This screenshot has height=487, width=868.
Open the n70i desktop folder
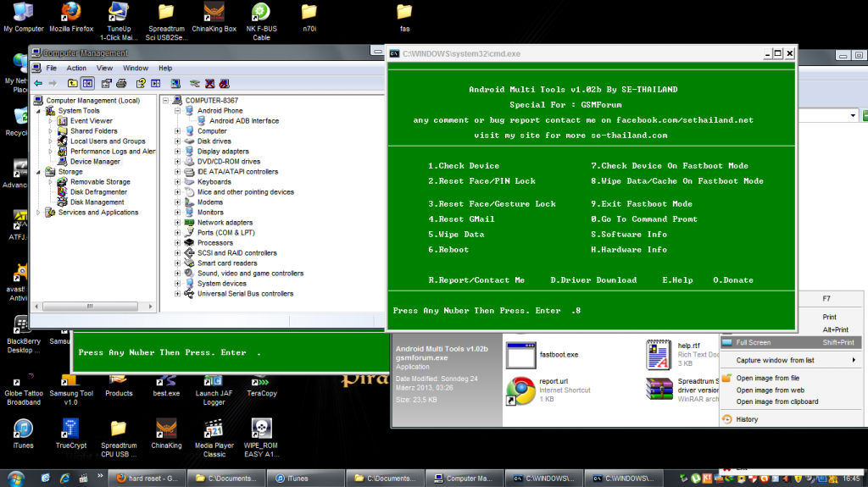point(309,17)
